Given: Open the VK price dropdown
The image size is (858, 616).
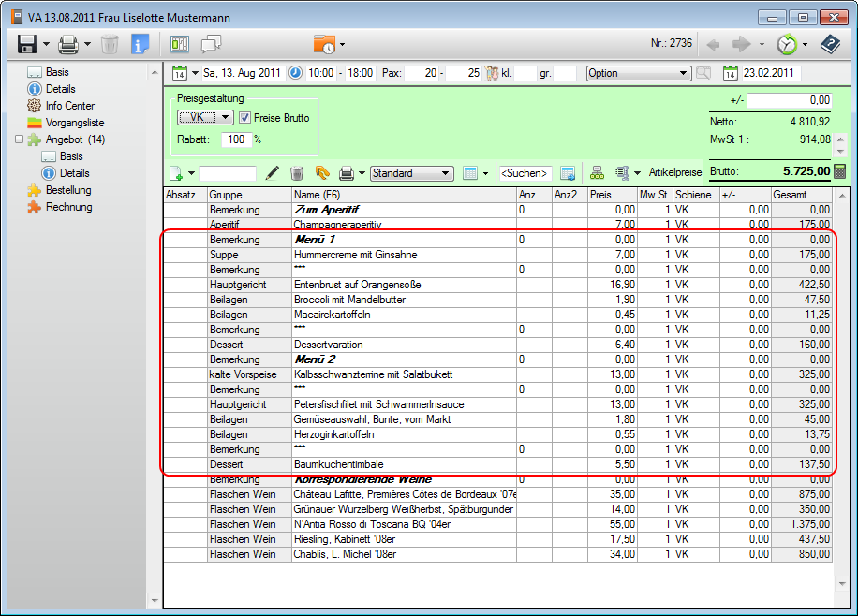Looking at the screenshot, I should tap(205, 118).
